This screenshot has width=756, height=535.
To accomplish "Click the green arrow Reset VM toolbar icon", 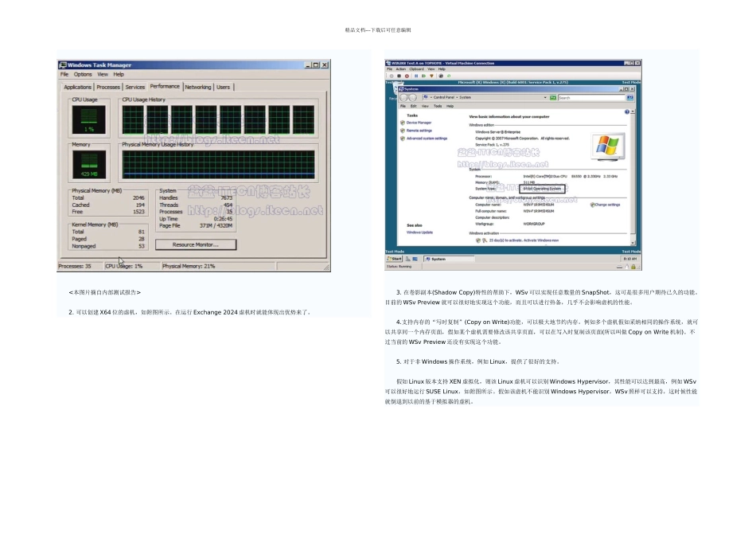I will tap(424, 76).
